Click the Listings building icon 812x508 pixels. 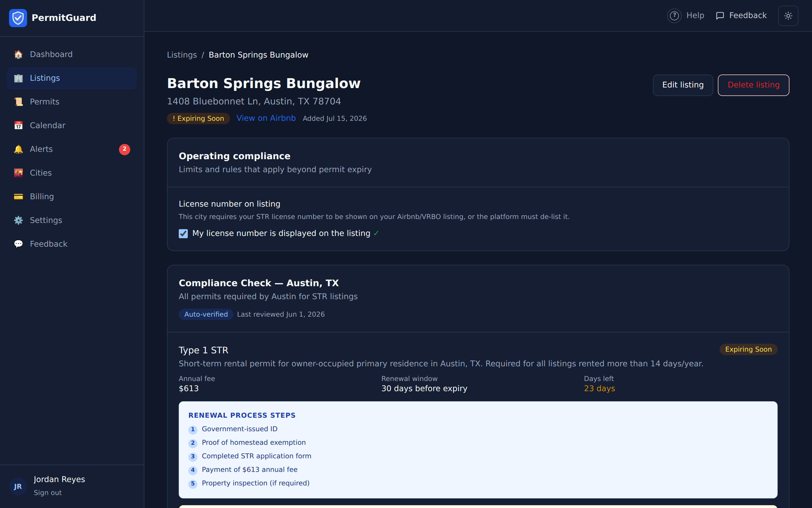coord(18,78)
